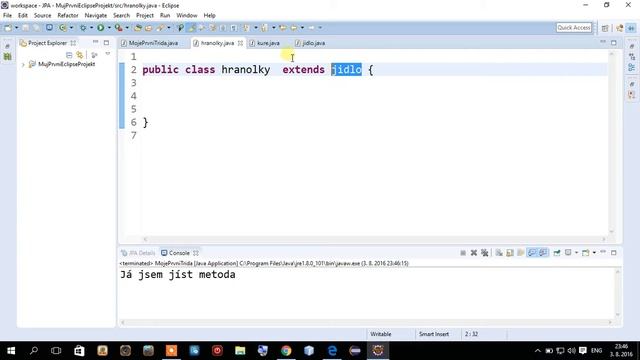Image resolution: width=640 pixels, height=360 pixels.
Task: Switch to JPA Details tab
Action: coord(138,253)
